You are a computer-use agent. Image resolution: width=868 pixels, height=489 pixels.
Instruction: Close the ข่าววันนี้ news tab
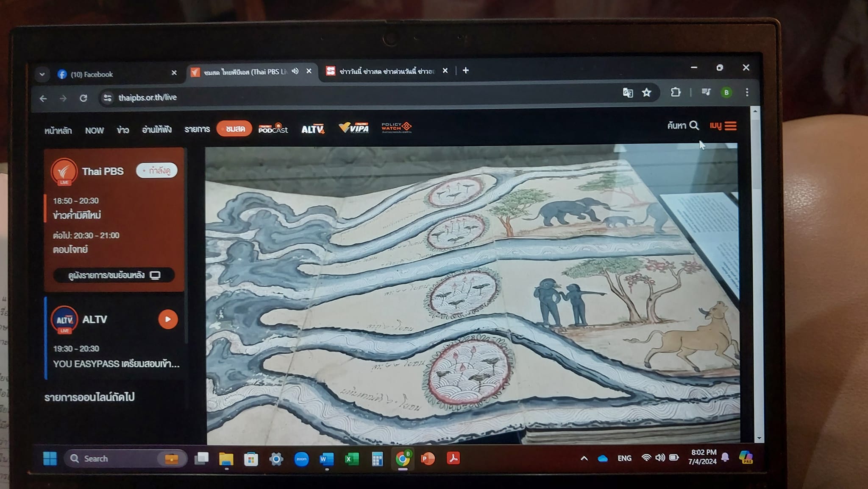pos(445,70)
